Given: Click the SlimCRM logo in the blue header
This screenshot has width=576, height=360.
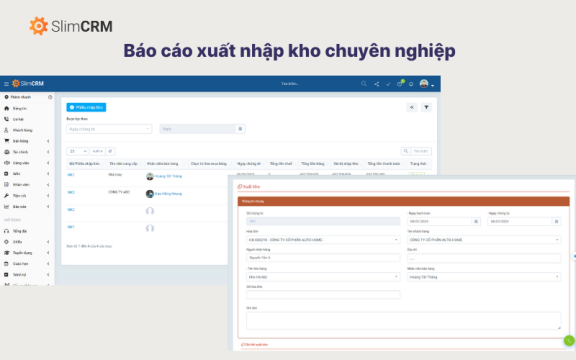Looking at the screenshot, I should pyautogui.click(x=28, y=83).
